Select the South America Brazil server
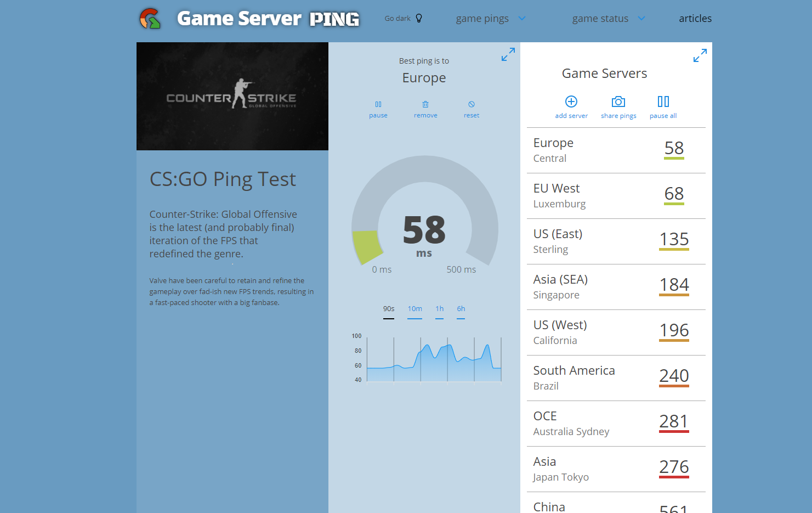Viewport: 812px width, 513px height. tap(616, 378)
